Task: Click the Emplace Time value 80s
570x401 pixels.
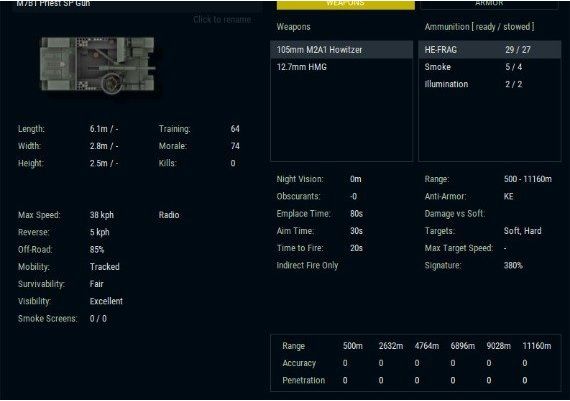Action: (x=356, y=213)
